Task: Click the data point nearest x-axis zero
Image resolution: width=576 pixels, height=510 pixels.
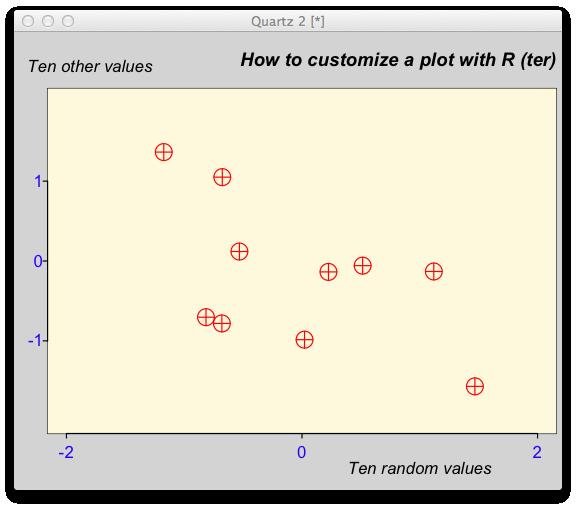Action: point(305,340)
